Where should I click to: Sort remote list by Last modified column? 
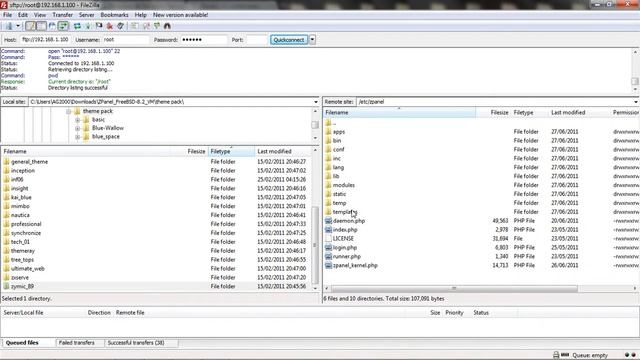(x=579, y=112)
